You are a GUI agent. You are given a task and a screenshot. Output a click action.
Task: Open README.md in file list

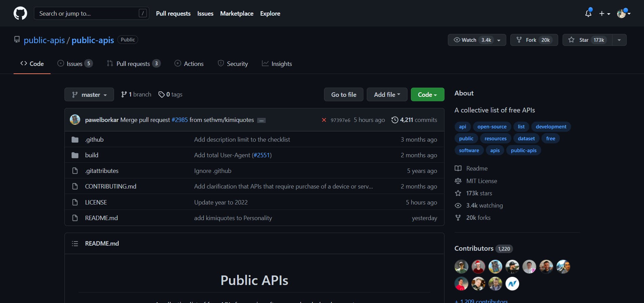[101, 218]
